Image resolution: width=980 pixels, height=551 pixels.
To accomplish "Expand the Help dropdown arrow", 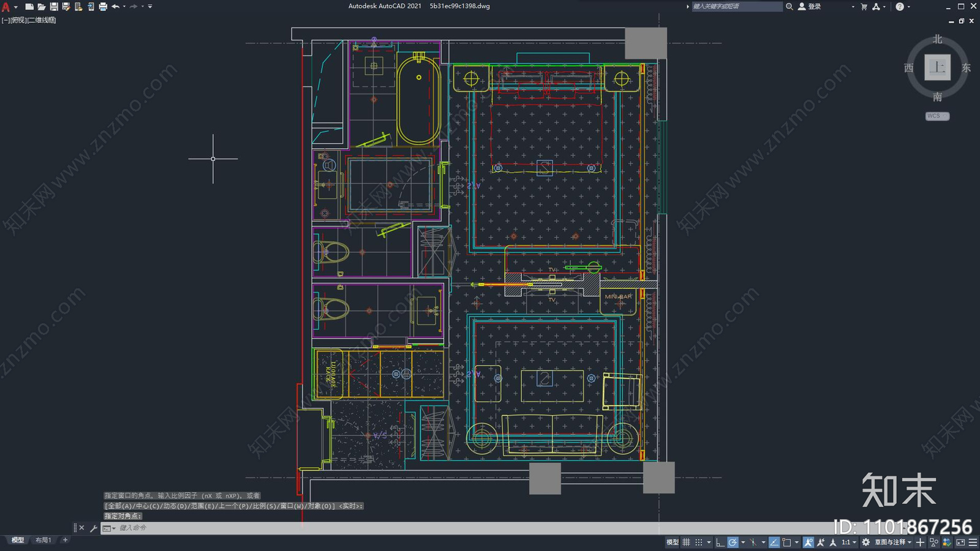I will pyautogui.click(x=908, y=6).
